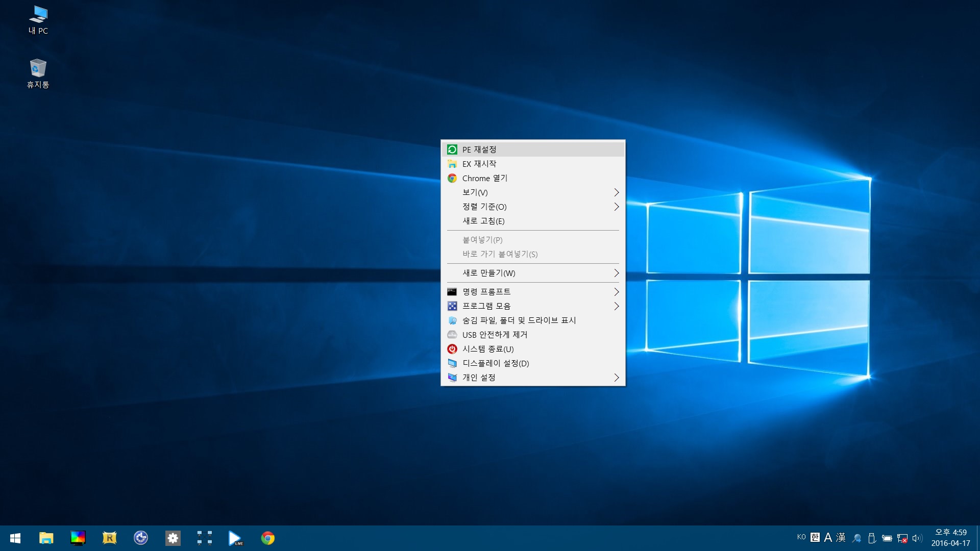Open the Google Chrome taskbar icon
This screenshot has height=551, width=980.
(267, 538)
